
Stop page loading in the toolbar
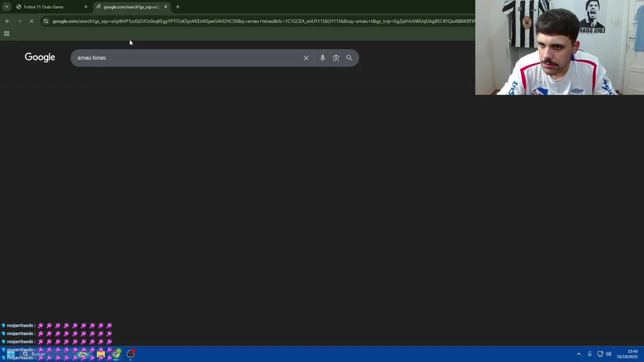pyautogui.click(x=31, y=21)
